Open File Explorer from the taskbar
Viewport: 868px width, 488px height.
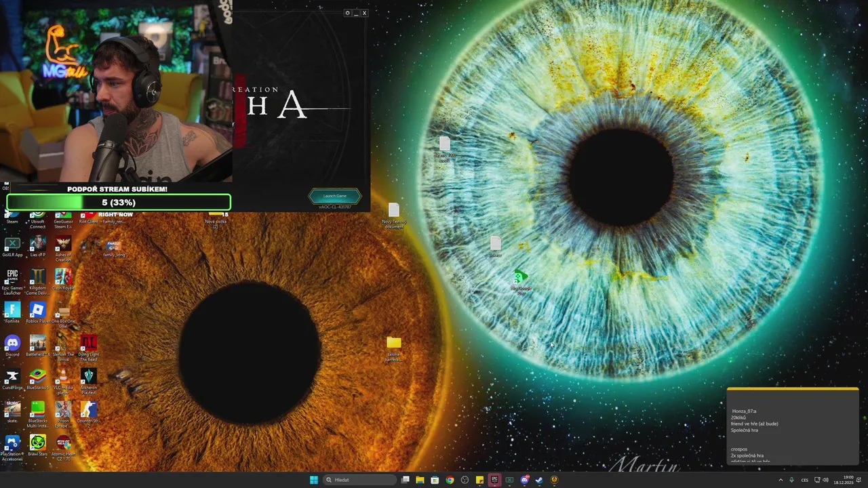pos(420,480)
